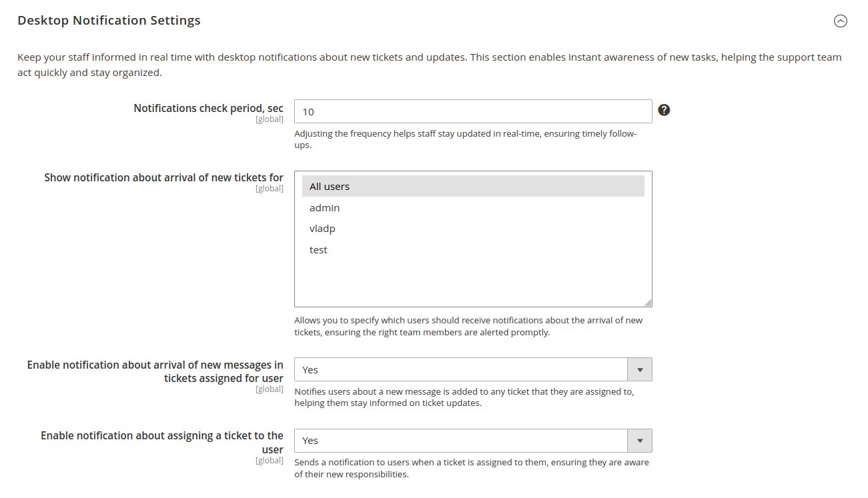
Task: Select 'admin' from the user list
Action: (324, 207)
